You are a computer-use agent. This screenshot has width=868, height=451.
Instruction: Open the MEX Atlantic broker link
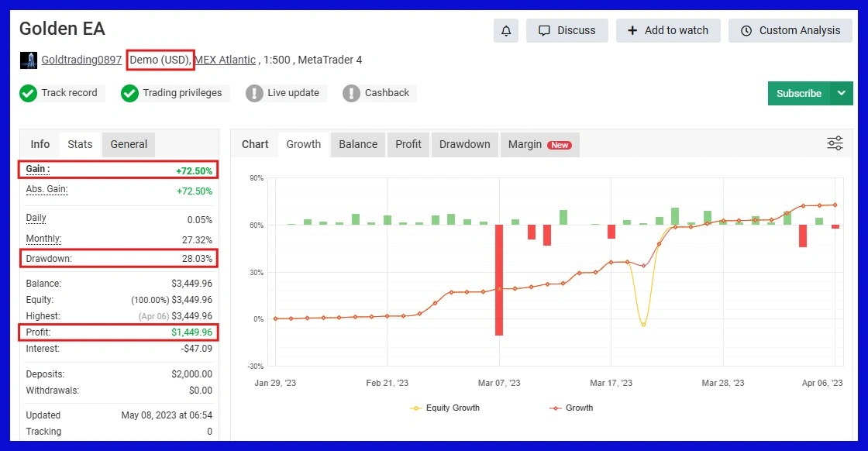tap(225, 60)
